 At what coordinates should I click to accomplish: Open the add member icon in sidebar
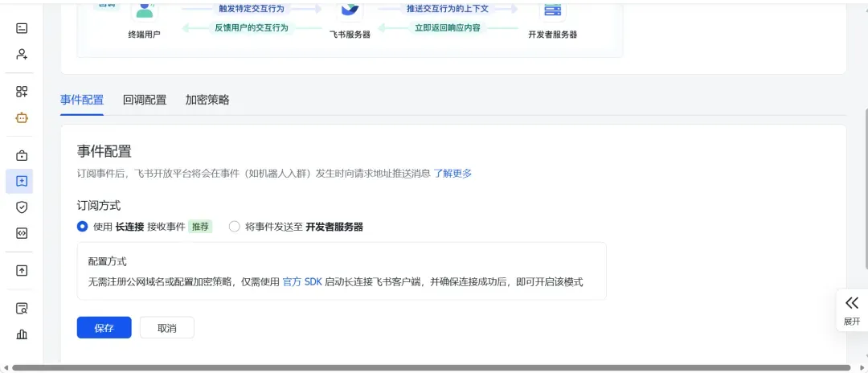pyautogui.click(x=22, y=55)
